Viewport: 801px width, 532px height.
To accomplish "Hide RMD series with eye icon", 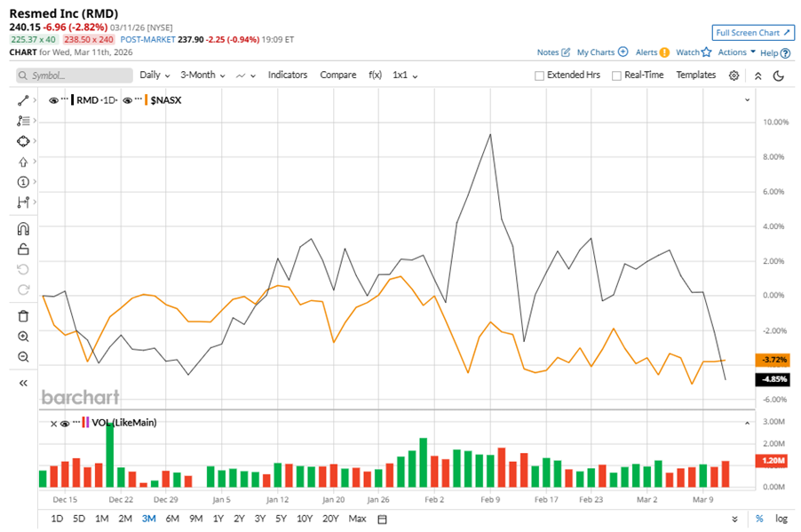I will click(x=53, y=100).
